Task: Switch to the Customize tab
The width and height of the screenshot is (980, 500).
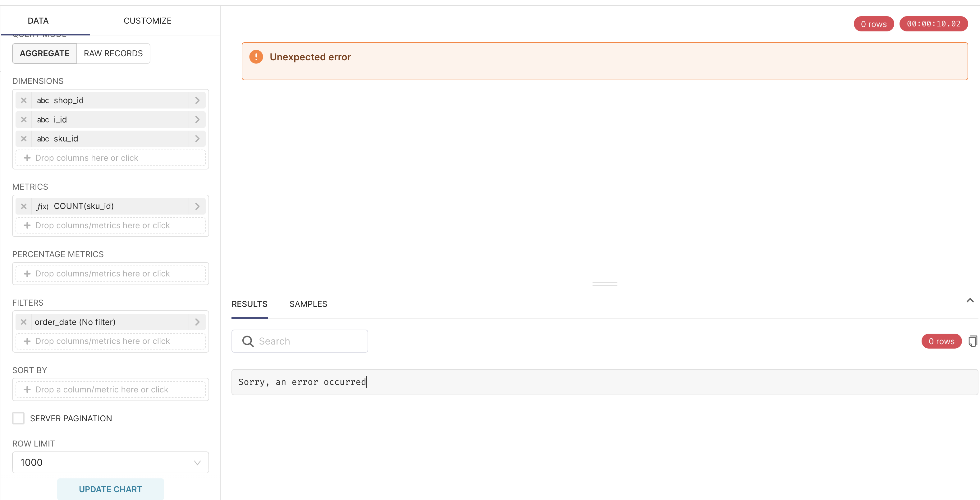Action: click(147, 21)
